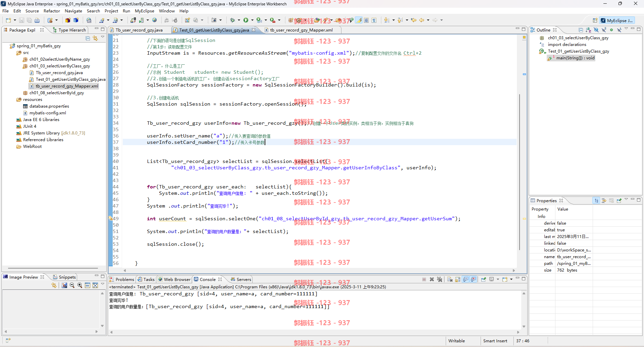The image size is (644, 347).
Task: Click editor vertical scrollbar
Action: pos(520,172)
